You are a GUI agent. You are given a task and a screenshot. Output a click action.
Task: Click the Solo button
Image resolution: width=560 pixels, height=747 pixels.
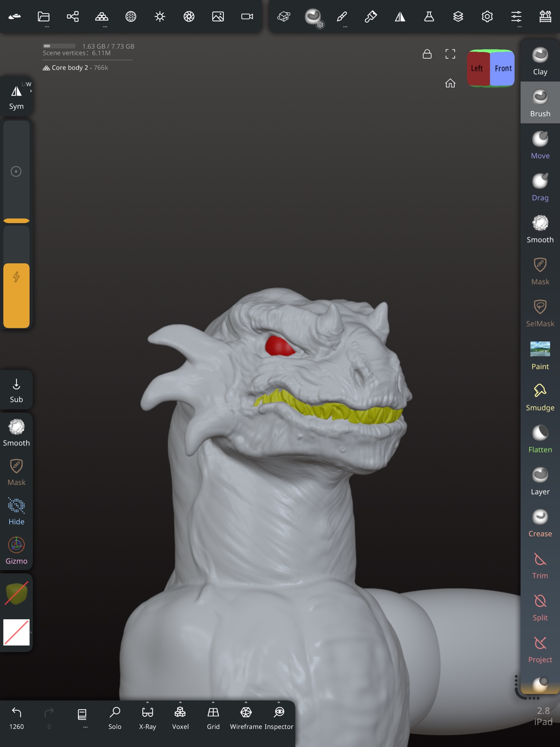(x=115, y=717)
